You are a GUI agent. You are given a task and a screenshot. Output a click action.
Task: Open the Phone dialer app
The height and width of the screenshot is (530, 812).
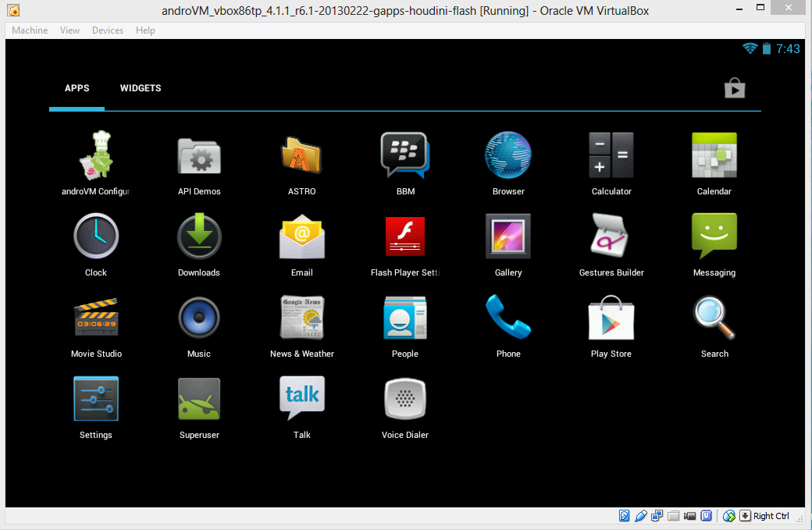tap(508, 325)
